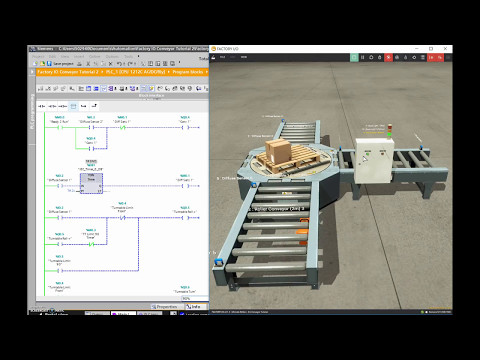Click the Print icon in TIA toolbar

(79, 63)
